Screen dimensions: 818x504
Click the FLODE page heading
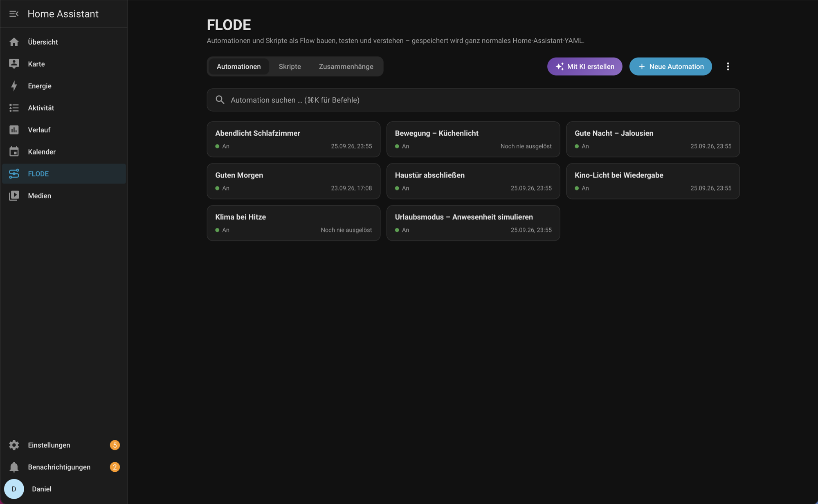pos(229,25)
